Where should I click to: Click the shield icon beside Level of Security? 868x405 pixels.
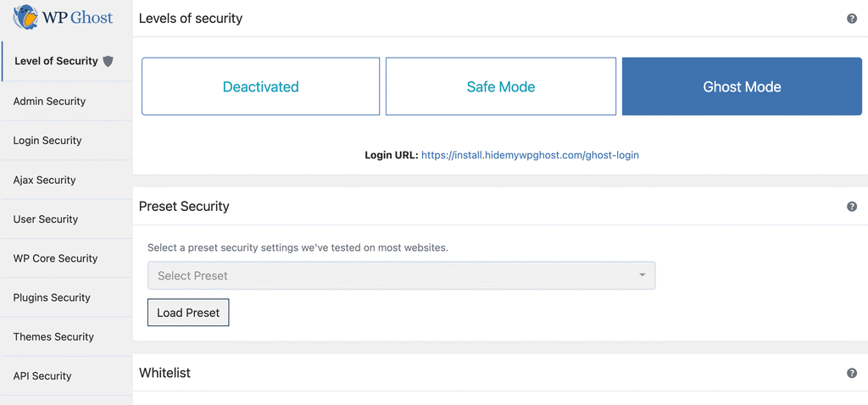point(108,61)
